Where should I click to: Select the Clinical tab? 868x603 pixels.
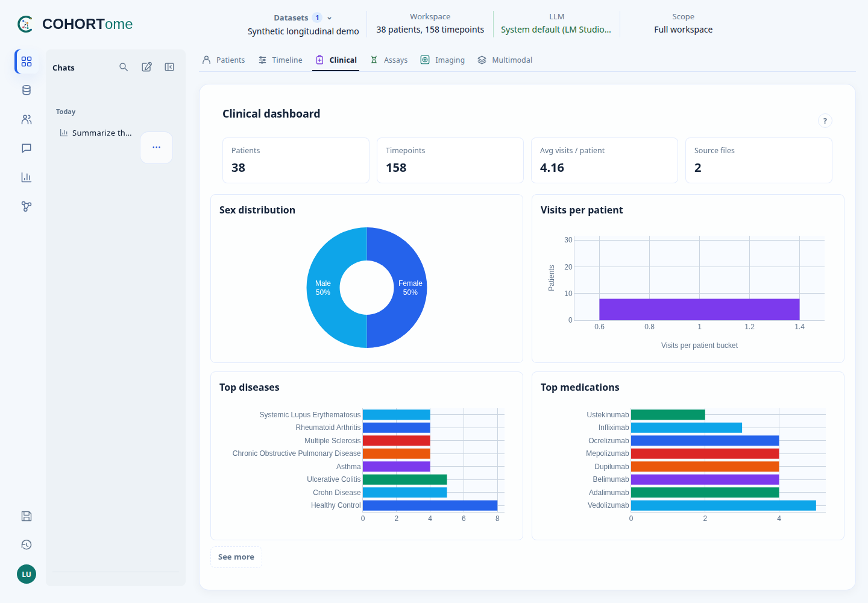[x=336, y=60]
